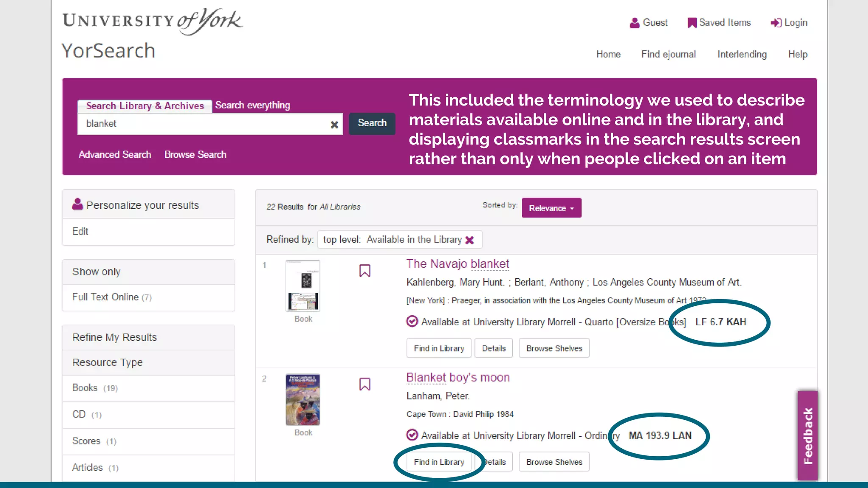The image size is (868, 488).
Task: Remove the Available in the Library refinement
Action: point(469,240)
